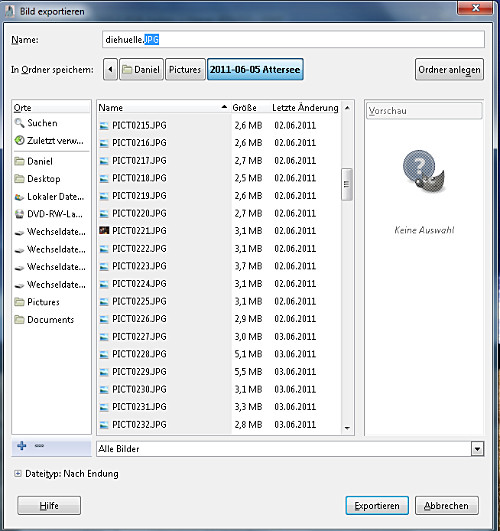
Task: Click the Name text field with diehuelle.JPG
Action: (293, 40)
